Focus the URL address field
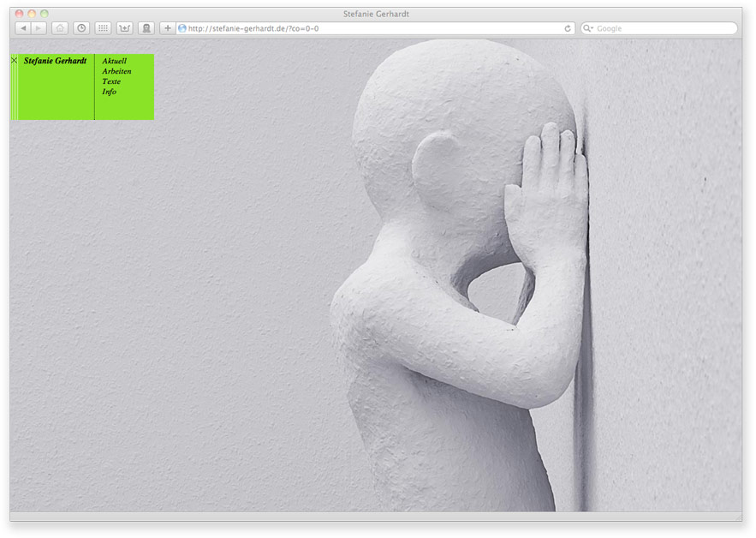756x538 pixels. coord(368,28)
